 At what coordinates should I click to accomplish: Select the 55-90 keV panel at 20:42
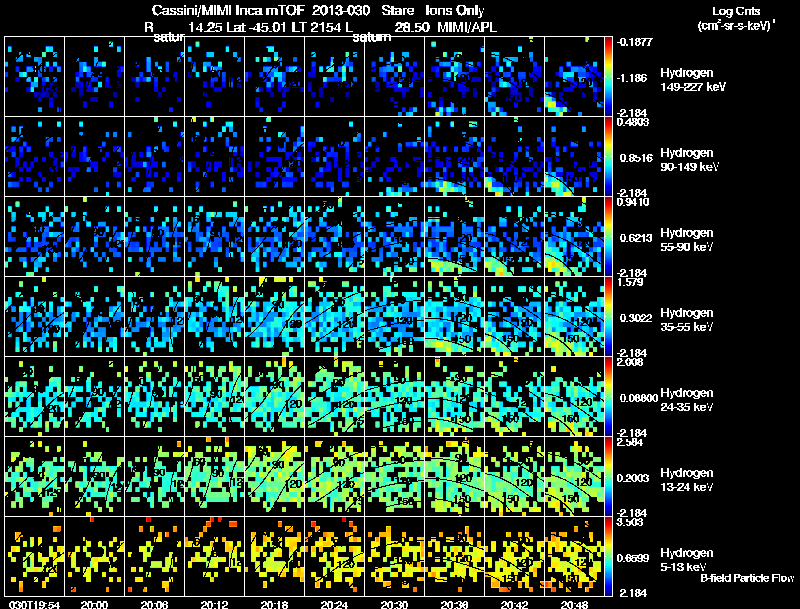pyautogui.click(x=514, y=237)
